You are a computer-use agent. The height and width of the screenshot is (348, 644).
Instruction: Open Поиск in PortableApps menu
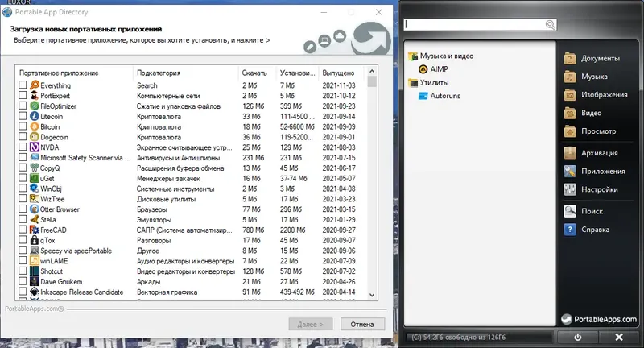coord(584,211)
